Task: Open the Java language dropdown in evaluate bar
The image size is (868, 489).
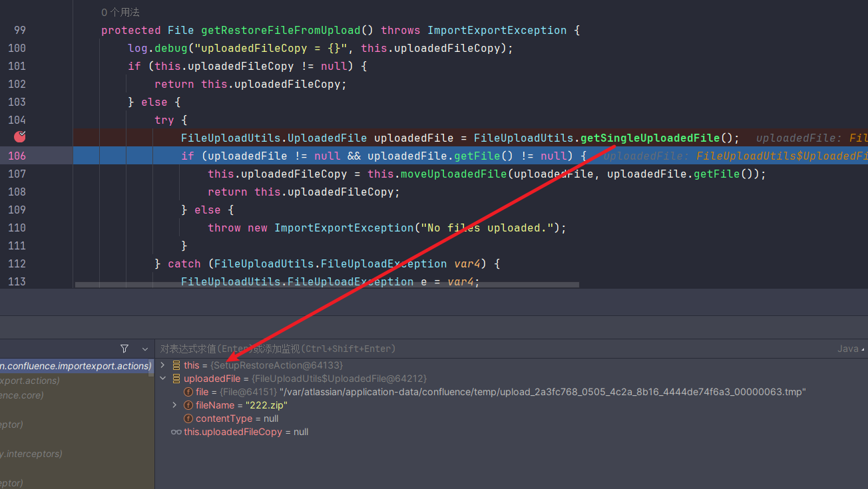Action: click(852, 349)
